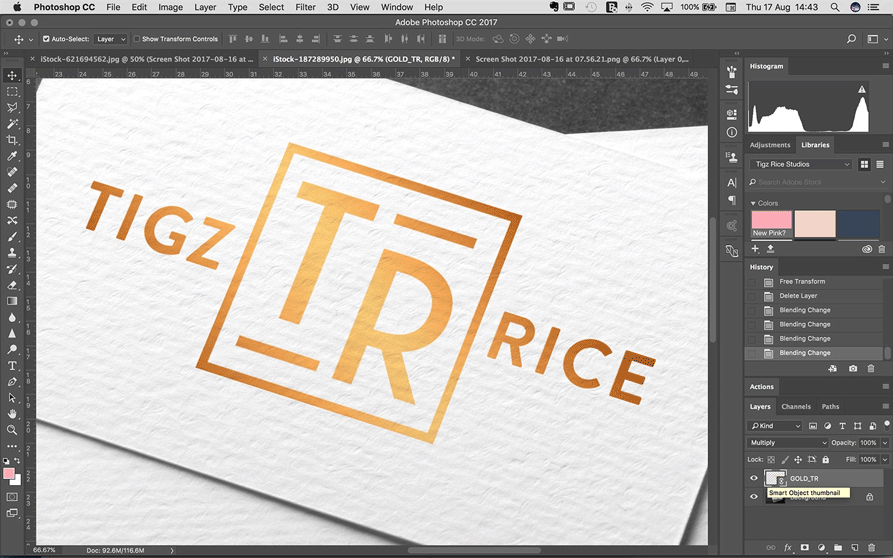Click the Search Adobe Stock field
The height and width of the screenshot is (558, 893).
click(x=818, y=182)
